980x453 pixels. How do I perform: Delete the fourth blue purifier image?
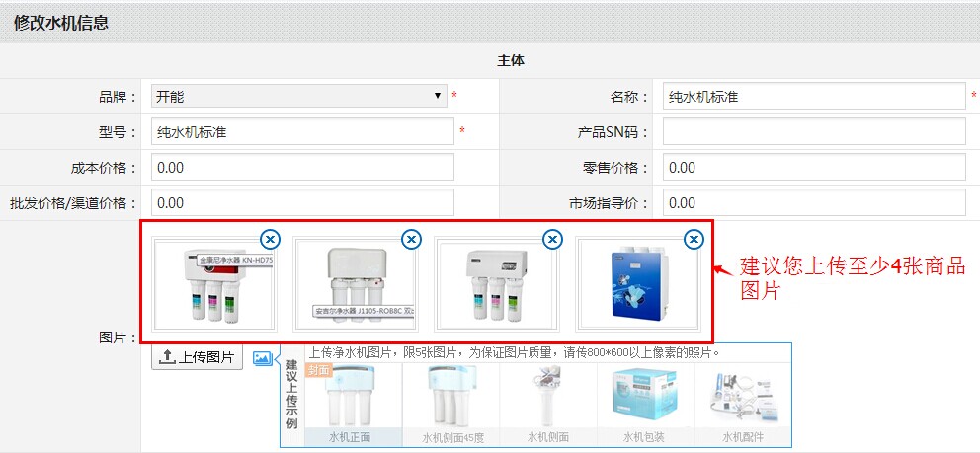click(694, 239)
